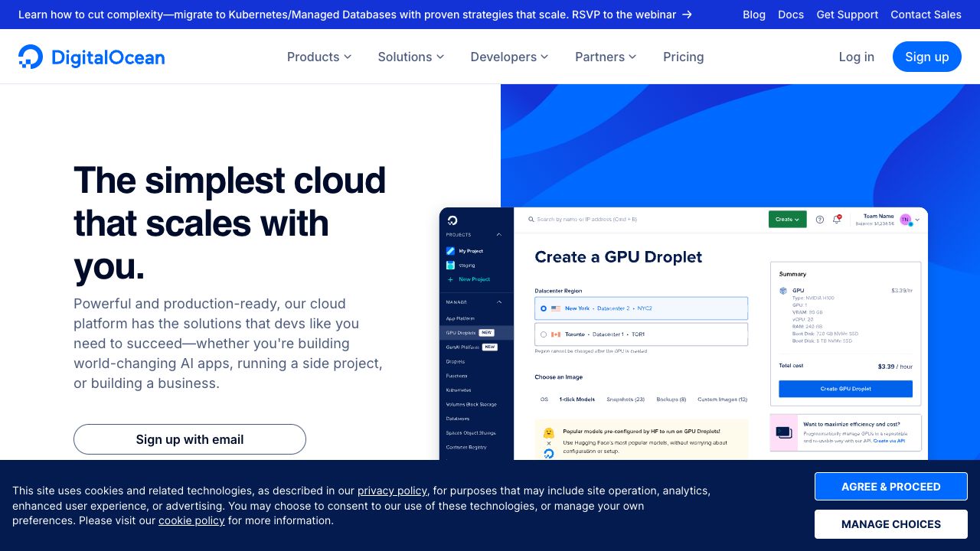This screenshot has height=551, width=980.
Task: Click the webinar banner arrow icon
Action: (687, 15)
